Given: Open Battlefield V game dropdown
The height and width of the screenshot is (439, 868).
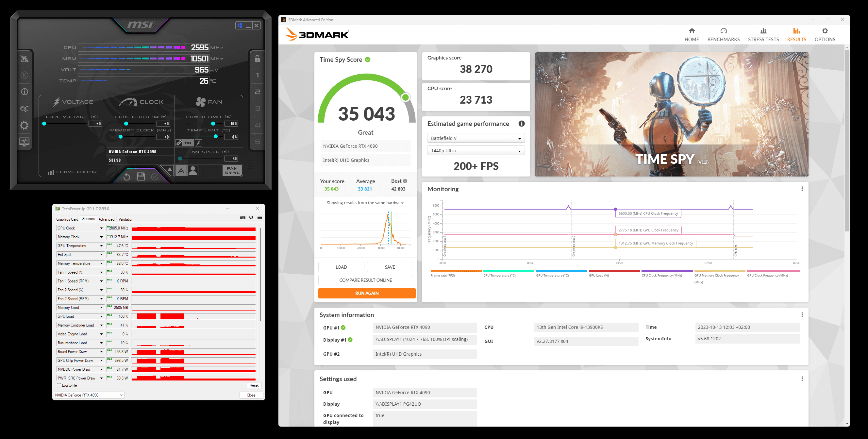Looking at the screenshot, I should point(476,138).
